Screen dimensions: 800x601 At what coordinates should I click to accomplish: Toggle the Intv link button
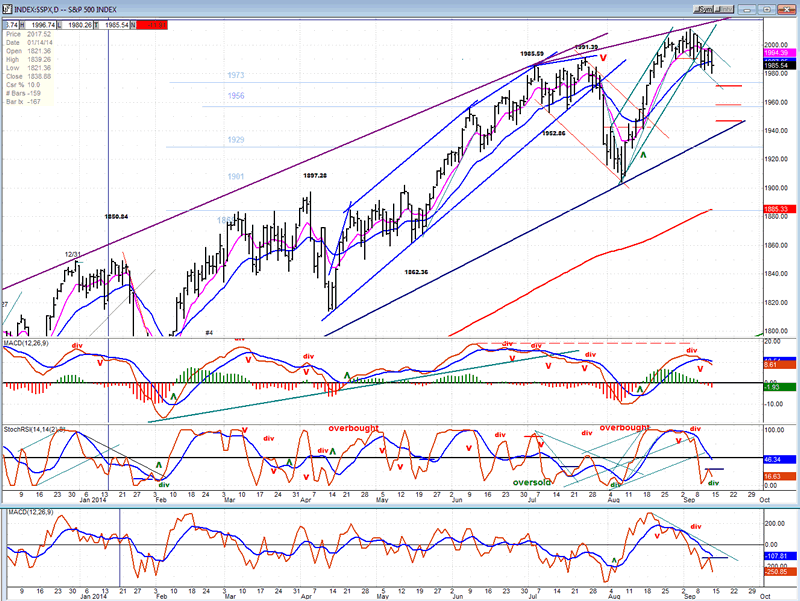tap(724, 9)
